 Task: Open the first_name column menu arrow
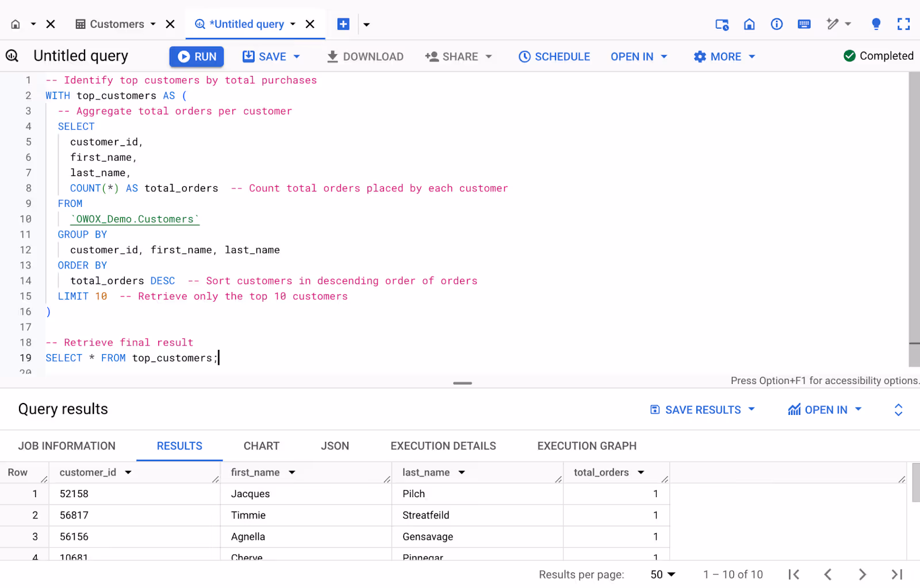(292, 472)
